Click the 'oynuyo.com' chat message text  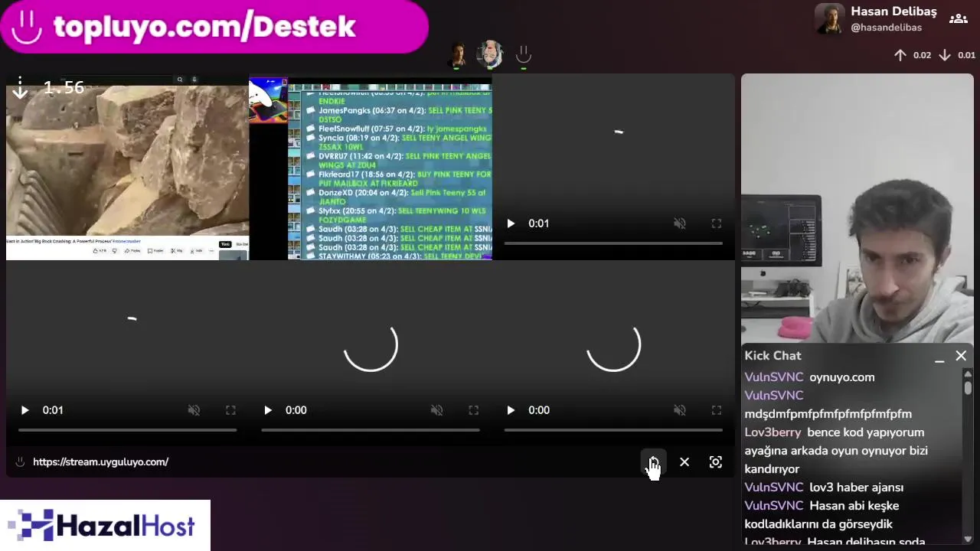click(x=841, y=377)
